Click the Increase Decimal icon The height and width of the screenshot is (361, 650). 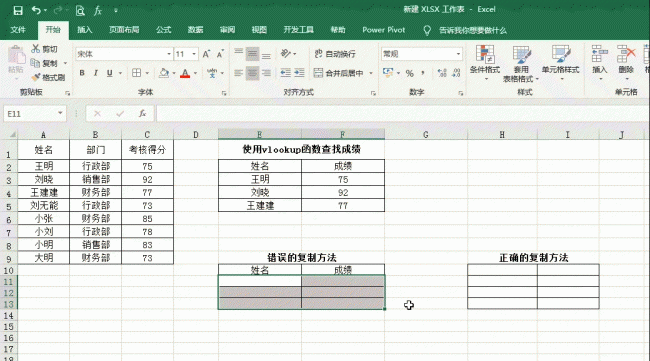coord(442,73)
